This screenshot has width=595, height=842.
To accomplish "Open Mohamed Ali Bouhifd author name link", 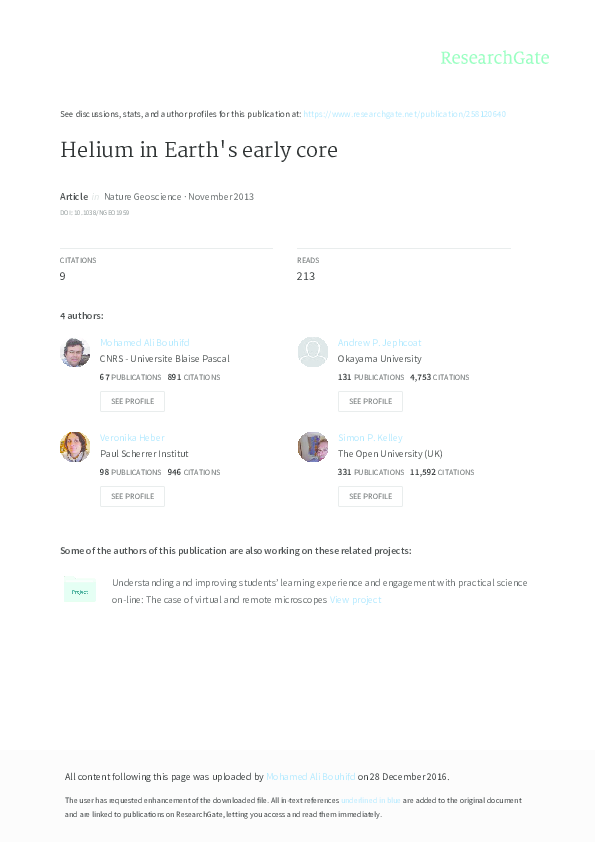I will pyautogui.click(x=144, y=343).
